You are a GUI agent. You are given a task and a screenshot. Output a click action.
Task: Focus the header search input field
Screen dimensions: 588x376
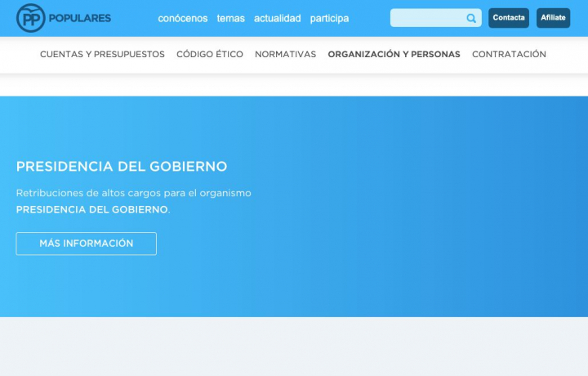[x=428, y=18]
